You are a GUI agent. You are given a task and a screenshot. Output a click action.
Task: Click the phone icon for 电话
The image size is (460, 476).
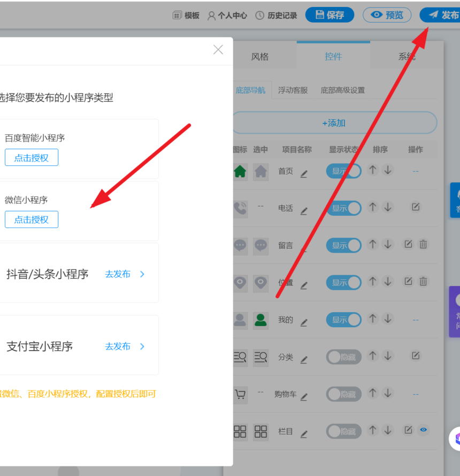point(240,209)
